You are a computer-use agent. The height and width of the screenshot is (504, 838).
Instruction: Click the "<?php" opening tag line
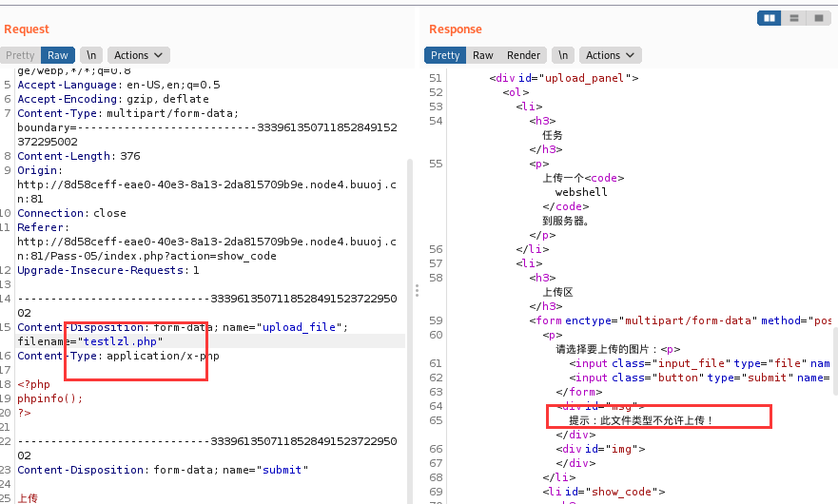coord(33,384)
